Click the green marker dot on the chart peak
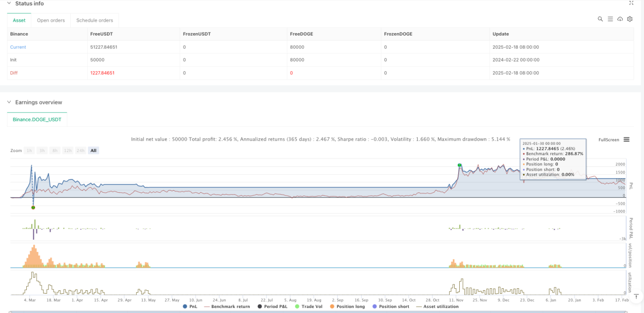 click(x=459, y=165)
